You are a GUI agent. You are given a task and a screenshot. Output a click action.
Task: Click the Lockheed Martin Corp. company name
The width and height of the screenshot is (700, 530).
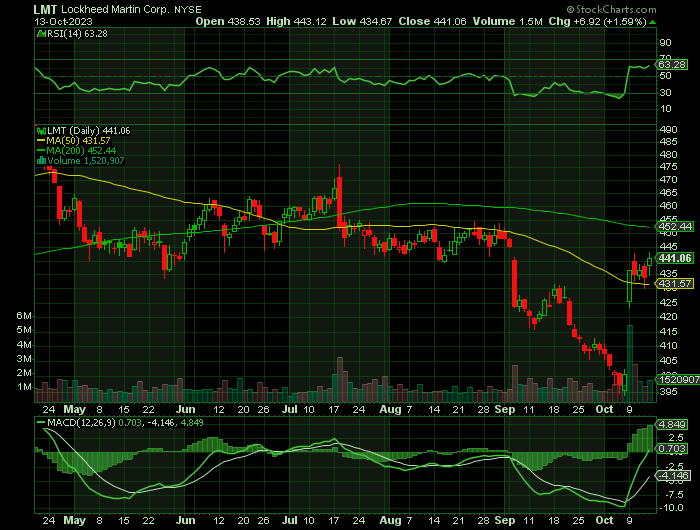[x=115, y=9]
